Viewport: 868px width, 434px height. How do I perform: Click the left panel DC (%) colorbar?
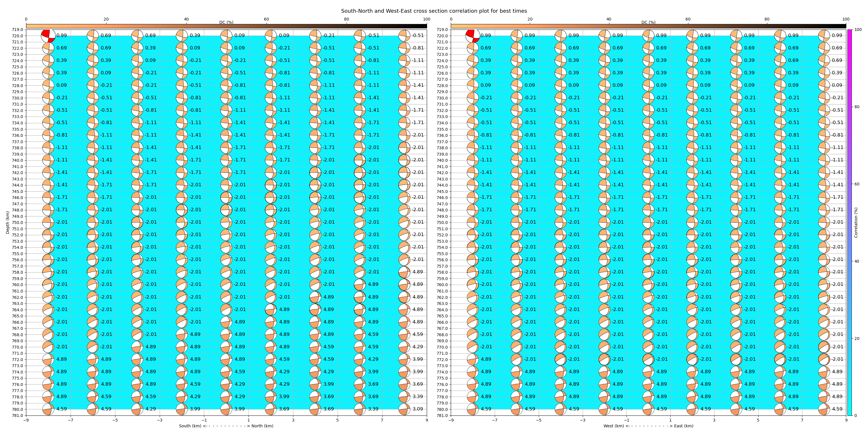tap(226, 26)
